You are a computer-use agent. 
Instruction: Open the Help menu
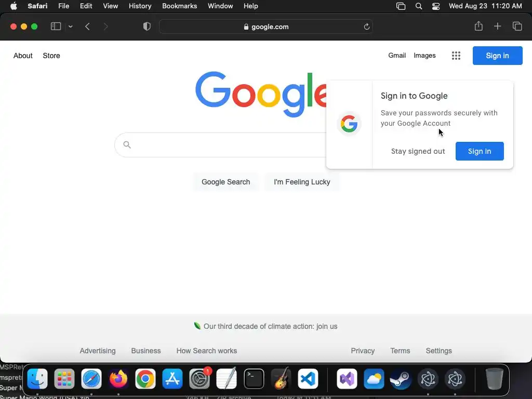tap(251, 6)
